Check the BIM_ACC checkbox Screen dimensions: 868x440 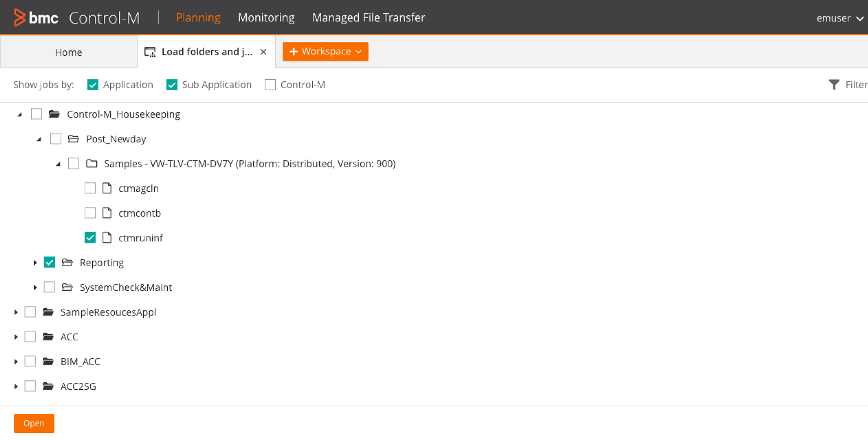30,361
